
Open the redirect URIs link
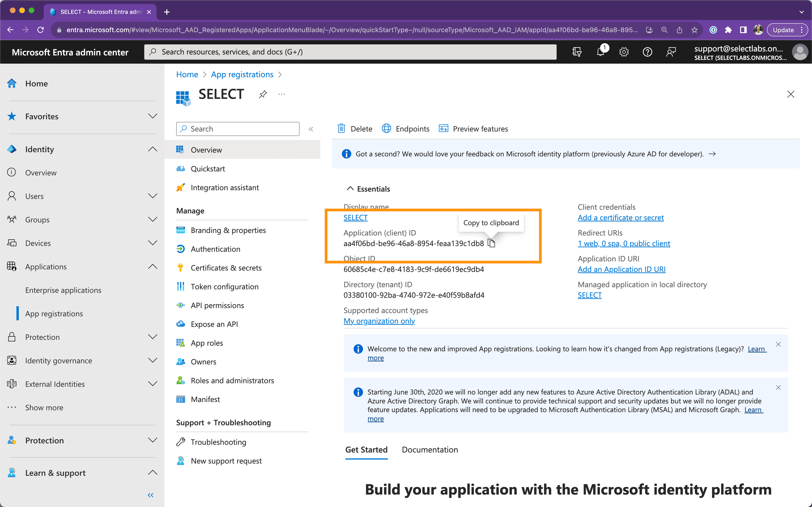click(x=624, y=244)
